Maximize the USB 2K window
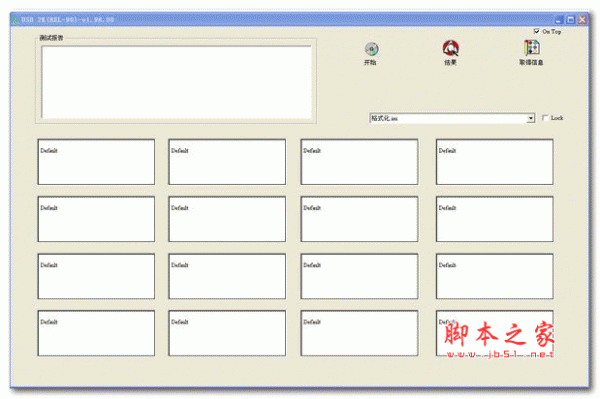Viewport: 600px width, 399px height. click(571, 20)
